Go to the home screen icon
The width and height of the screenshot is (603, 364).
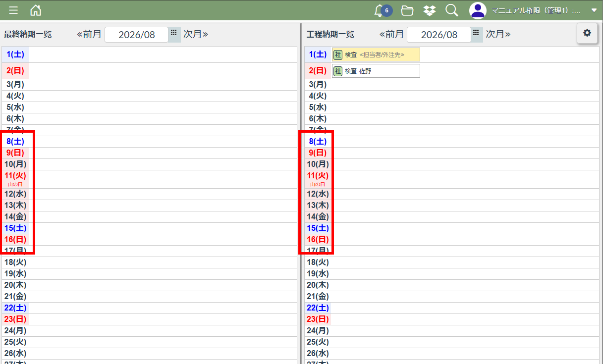click(36, 10)
